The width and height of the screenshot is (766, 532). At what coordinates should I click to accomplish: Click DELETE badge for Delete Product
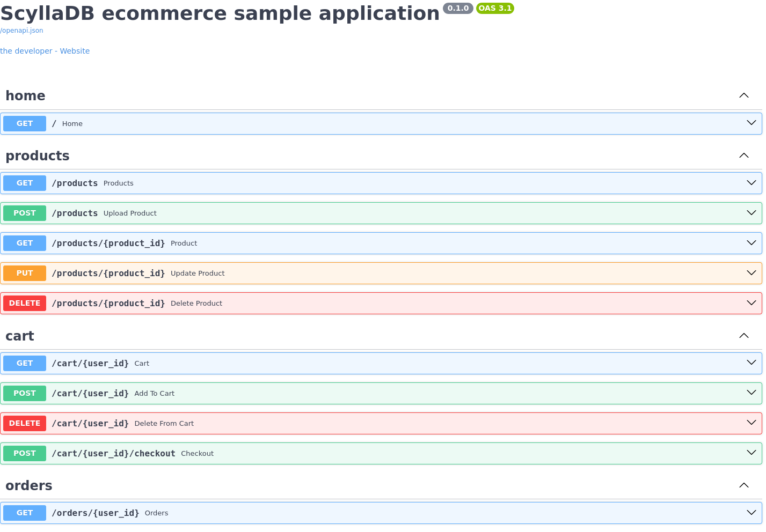click(25, 303)
